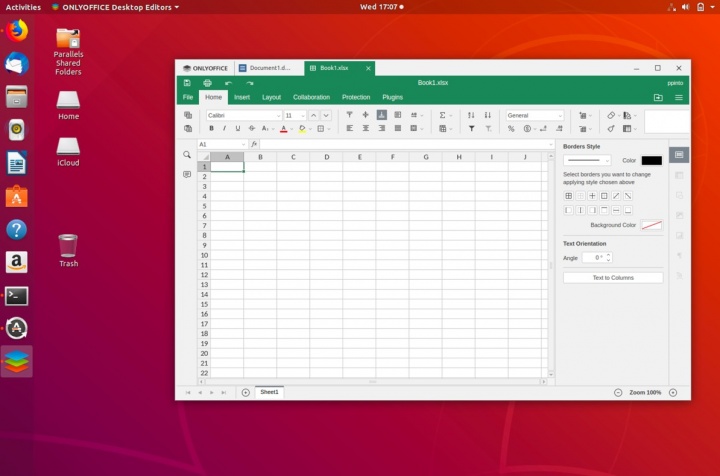Increment the font size
Viewport: 720px width, 476px height.
[x=314, y=115]
